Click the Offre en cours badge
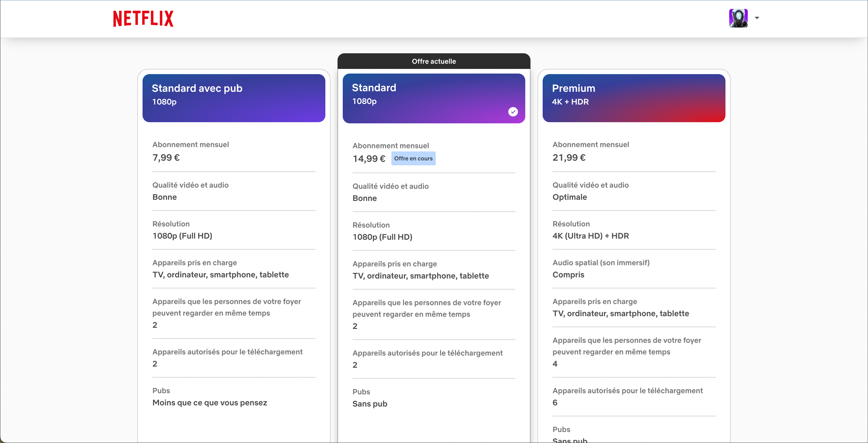 (x=413, y=159)
